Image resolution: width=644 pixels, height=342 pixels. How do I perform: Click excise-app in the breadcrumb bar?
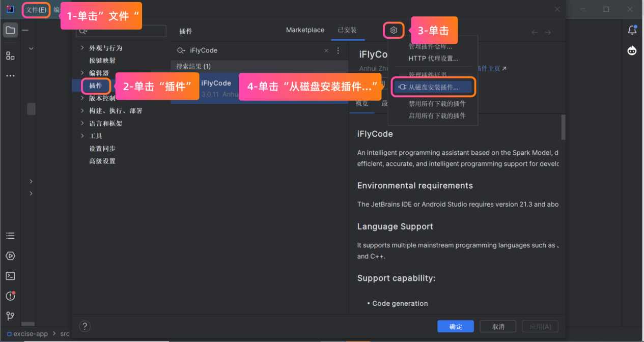(31, 334)
